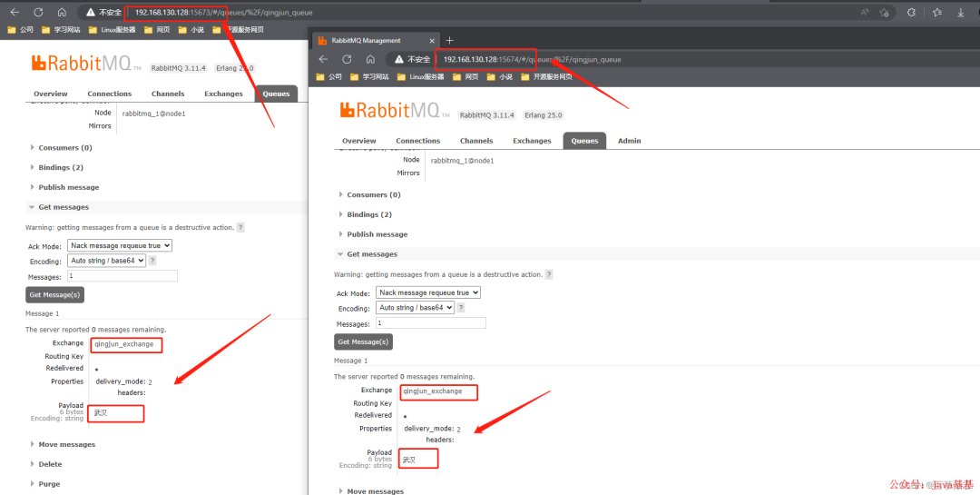
Task: Click the 不安全 security warning in the front window
Action: point(413,59)
